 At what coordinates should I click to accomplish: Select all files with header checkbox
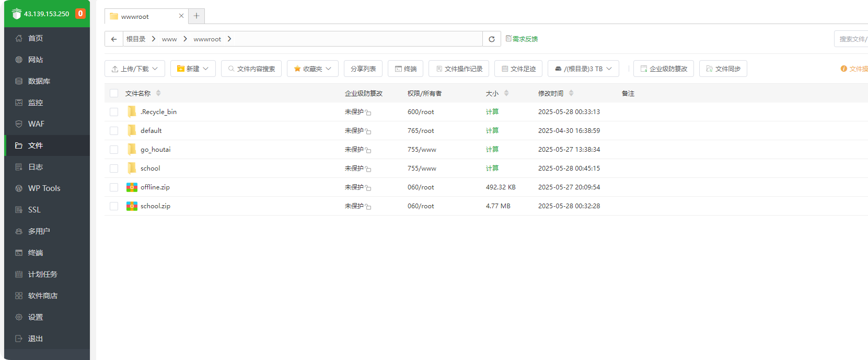[114, 93]
